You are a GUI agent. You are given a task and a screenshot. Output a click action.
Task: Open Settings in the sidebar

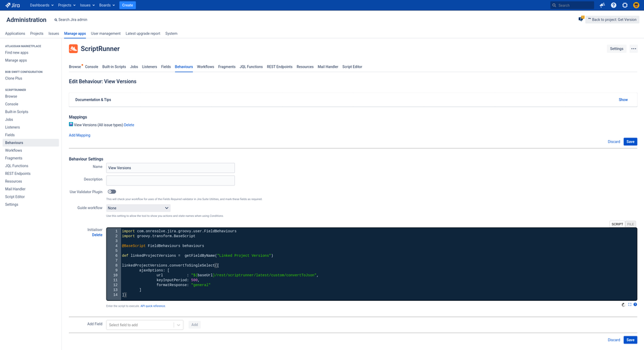pyautogui.click(x=12, y=205)
